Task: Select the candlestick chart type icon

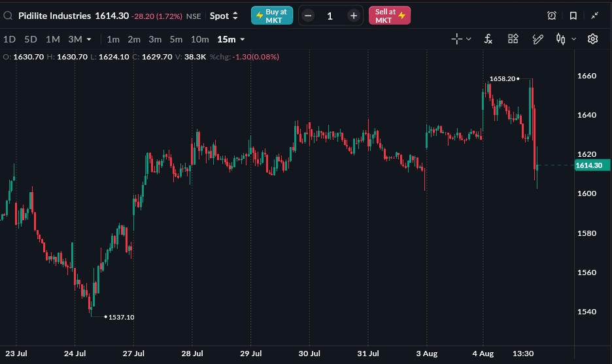Action: click(x=561, y=39)
